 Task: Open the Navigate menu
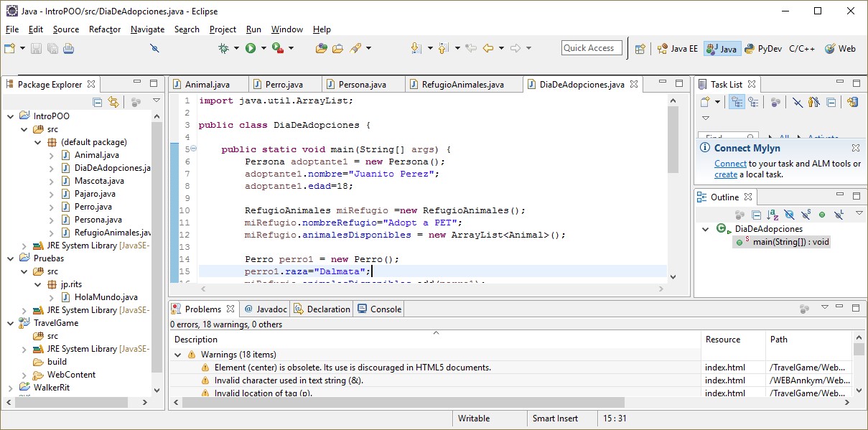[x=147, y=29]
